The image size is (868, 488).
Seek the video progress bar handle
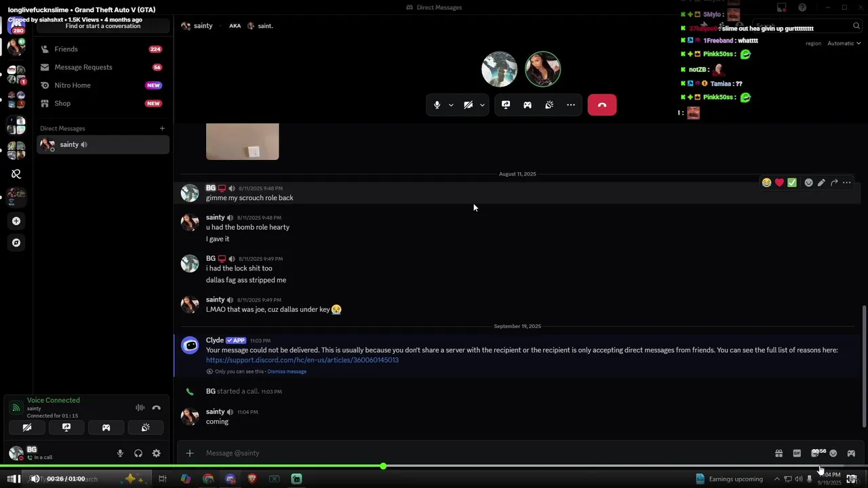tap(383, 466)
